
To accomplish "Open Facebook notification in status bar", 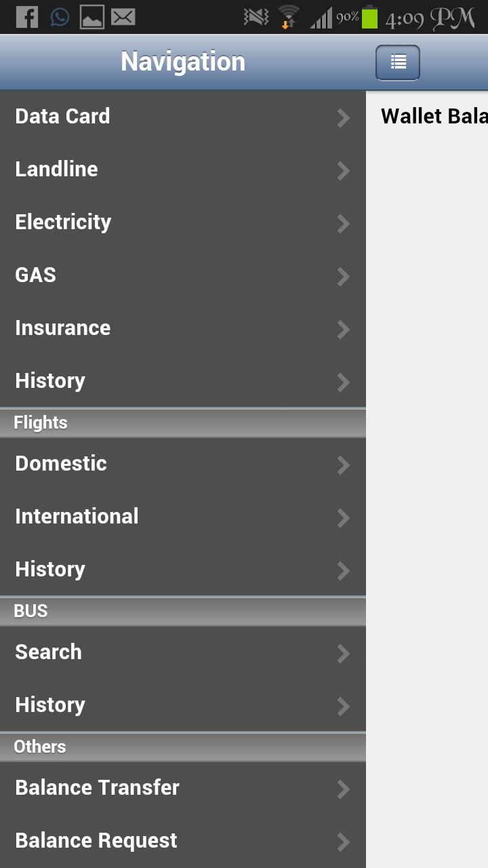I will coord(27,17).
